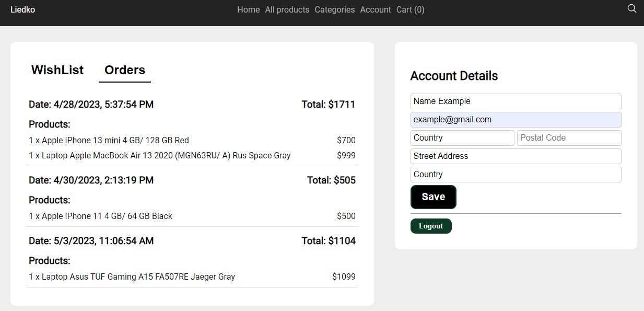Select the Orders tab

[x=125, y=70]
